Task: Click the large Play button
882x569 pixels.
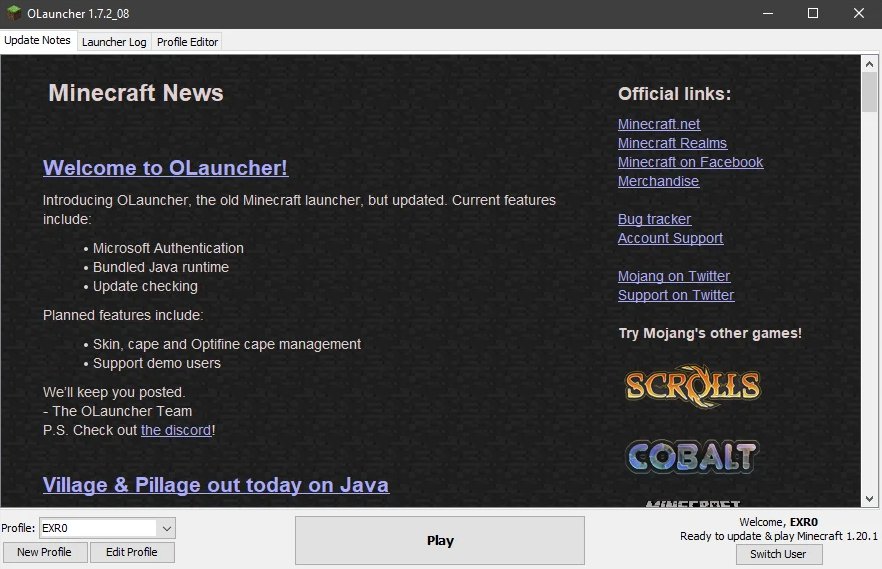Action: 440,540
